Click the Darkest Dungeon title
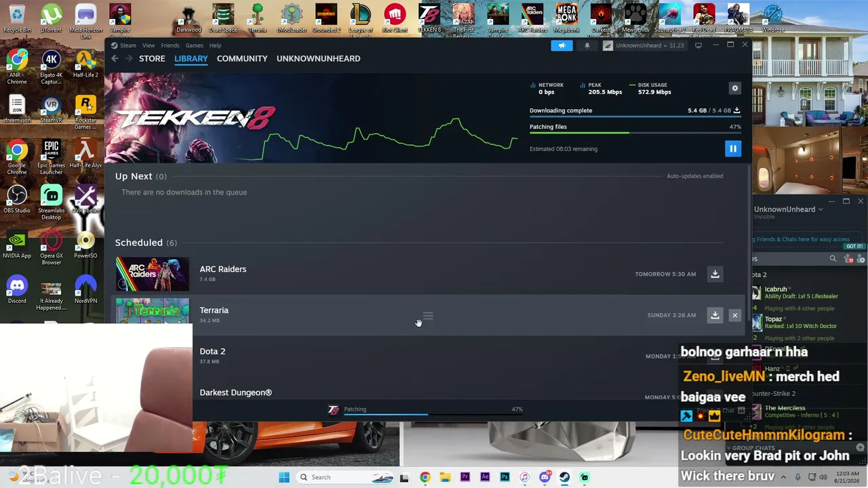Viewport: 868px width, 488px height. 235,392
